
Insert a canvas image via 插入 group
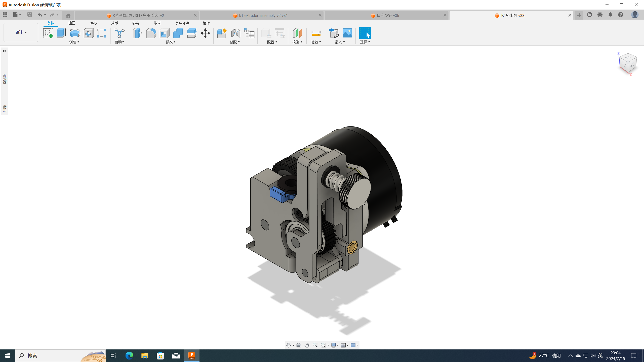[x=347, y=33]
